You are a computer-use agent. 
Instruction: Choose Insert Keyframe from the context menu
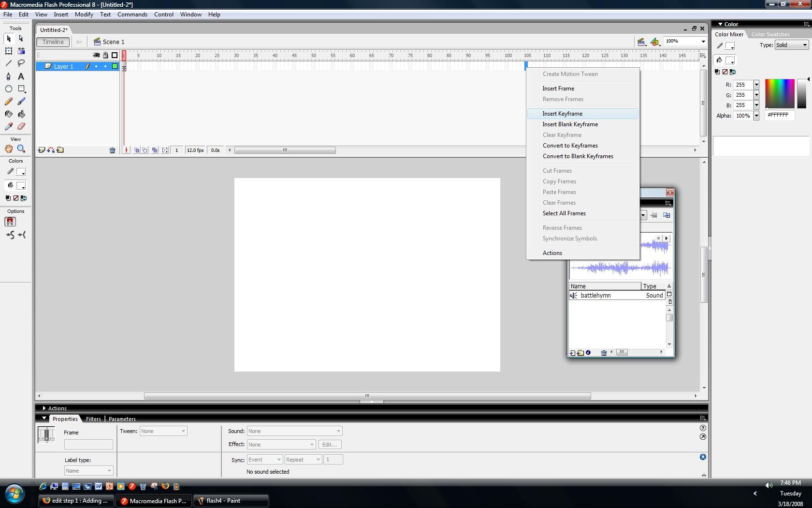click(x=562, y=113)
